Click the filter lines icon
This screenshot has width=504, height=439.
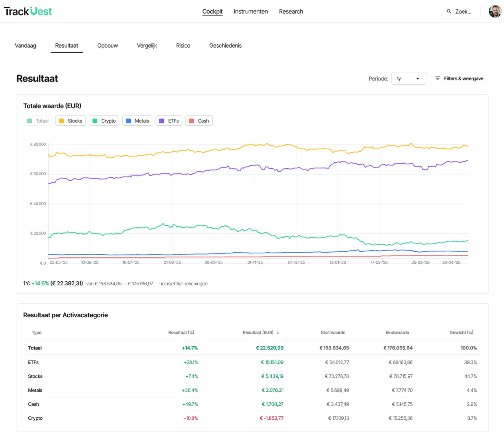click(x=437, y=78)
